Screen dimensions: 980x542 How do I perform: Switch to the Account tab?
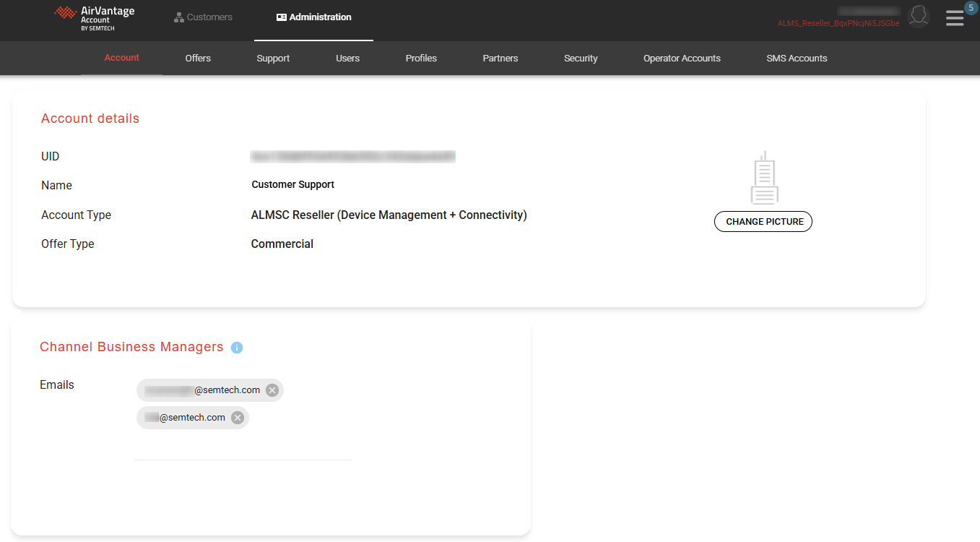pos(121,58)
